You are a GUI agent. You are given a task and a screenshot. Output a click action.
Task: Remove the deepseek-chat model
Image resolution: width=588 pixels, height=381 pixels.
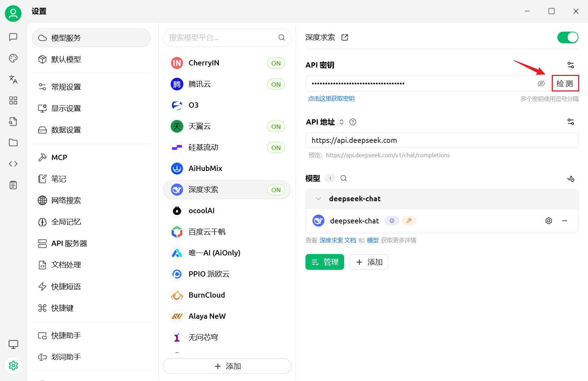point(565,221)
